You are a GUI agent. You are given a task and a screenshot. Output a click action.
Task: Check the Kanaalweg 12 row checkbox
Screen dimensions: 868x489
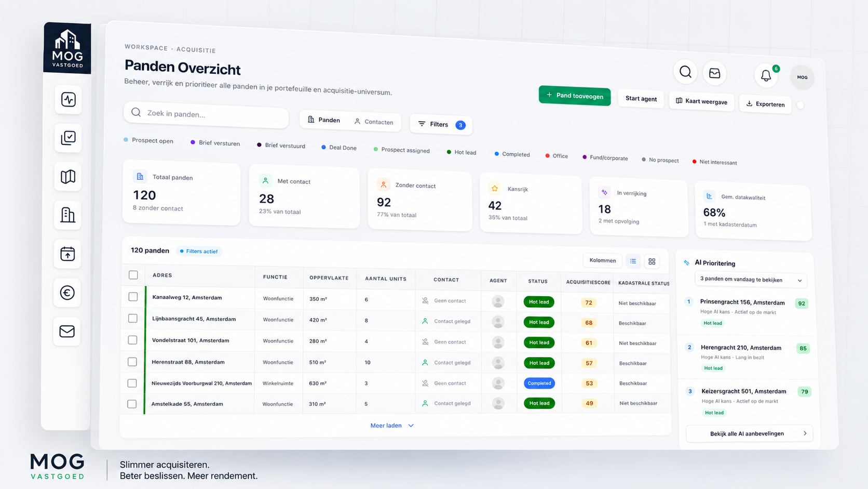click(133, 297)
